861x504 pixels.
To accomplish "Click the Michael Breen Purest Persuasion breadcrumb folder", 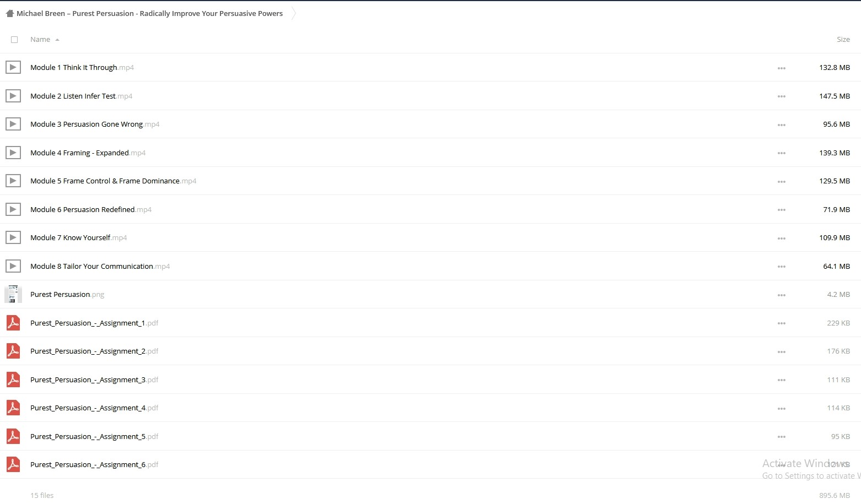I will tap(149, 13).
